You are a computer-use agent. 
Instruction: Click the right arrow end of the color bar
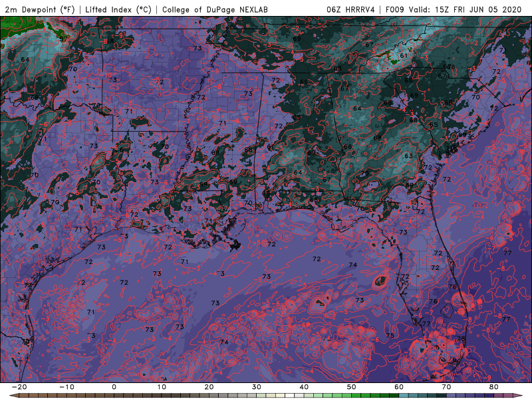pos(518,396)
